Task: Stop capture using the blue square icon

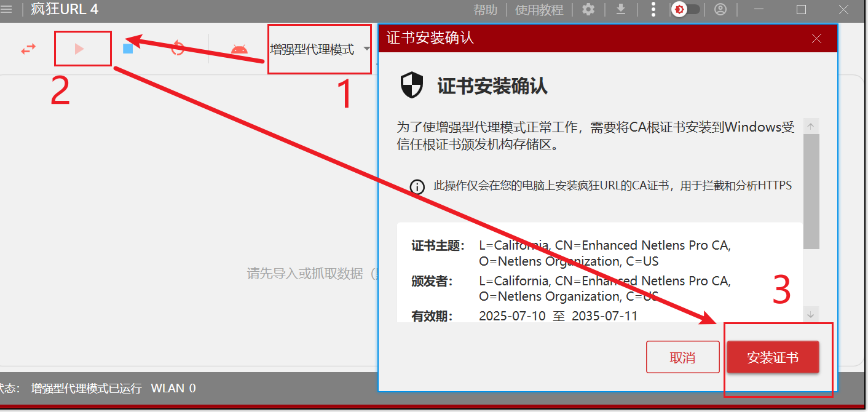Action: pos(128,48)
